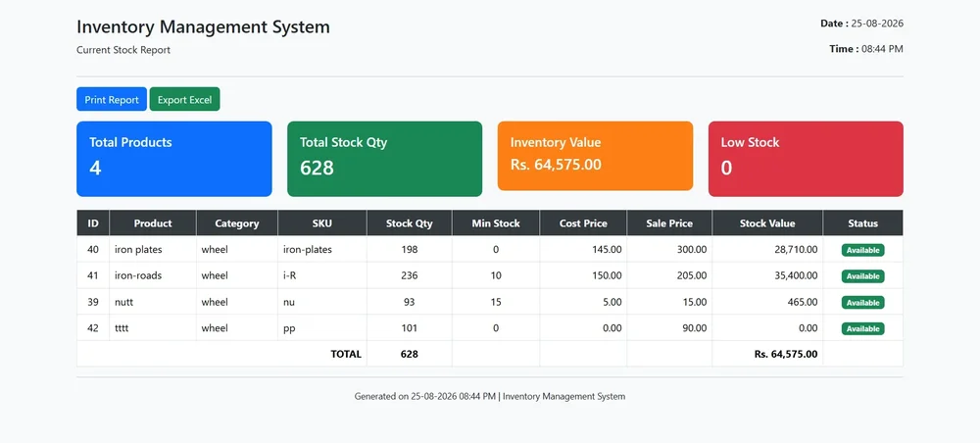Click the Inventory Management System heading
Image resolution: width=980 pixels, height=443 pixels.
203,26
